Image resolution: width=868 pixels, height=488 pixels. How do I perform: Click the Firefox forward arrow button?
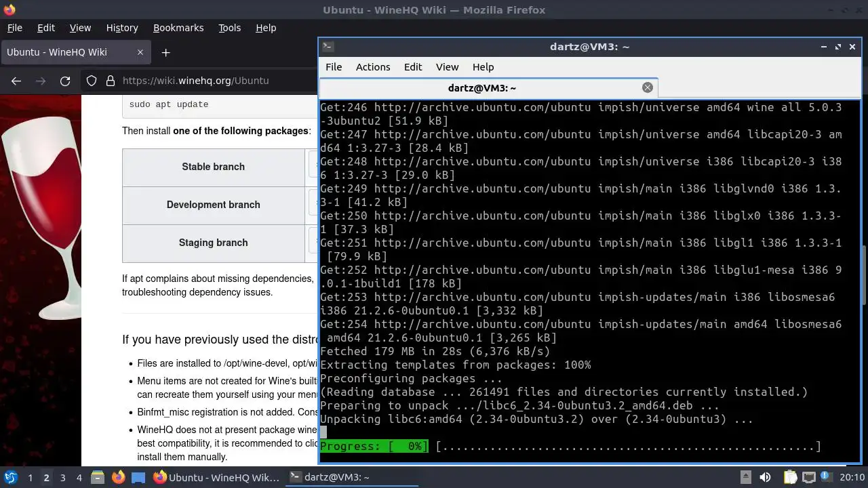point(41,81)
